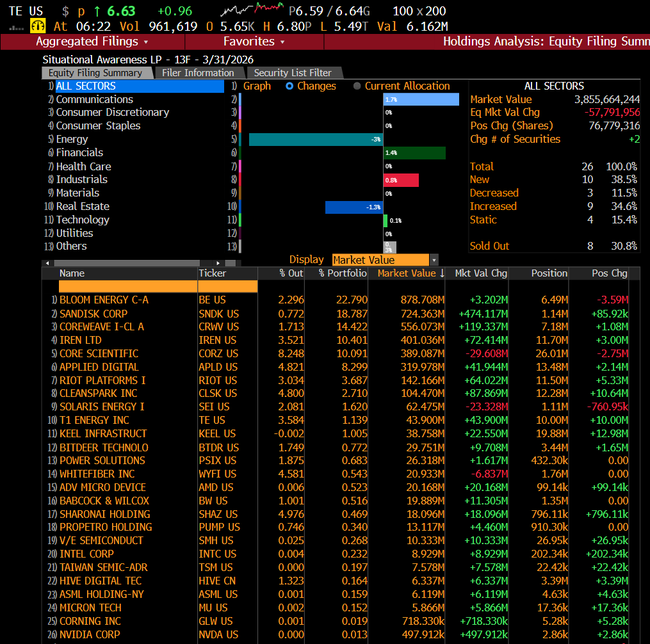This screenshot has height=644, width=650.
Task: Sort by Position column header
Action: point(539,273)
